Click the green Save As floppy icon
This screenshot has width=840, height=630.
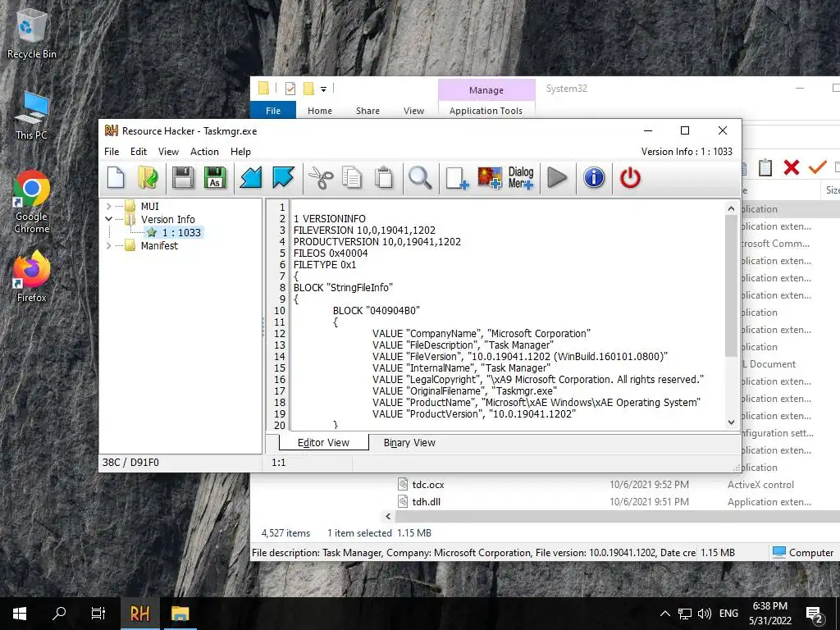pos(215,178)
